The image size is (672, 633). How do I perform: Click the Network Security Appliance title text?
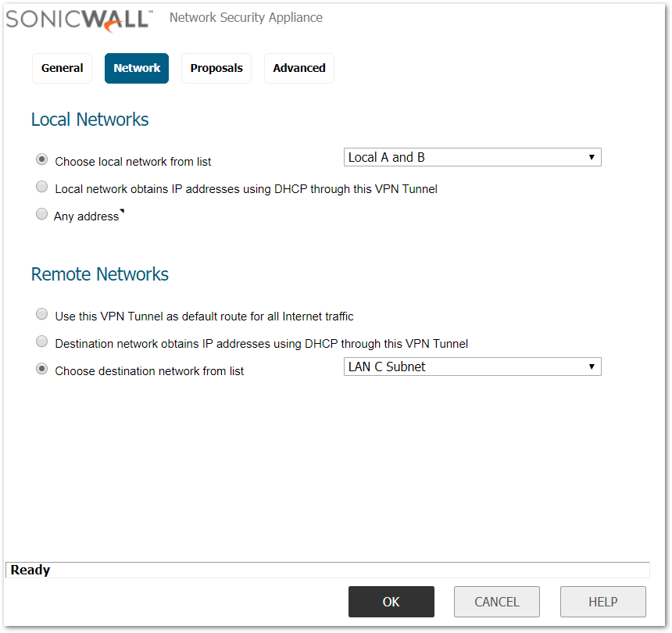246,17
